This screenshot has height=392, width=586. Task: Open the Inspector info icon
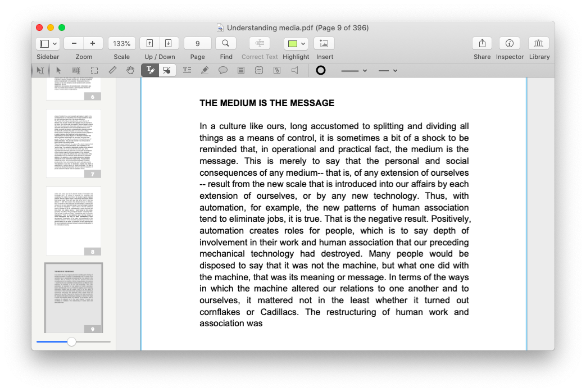(510, 44)
